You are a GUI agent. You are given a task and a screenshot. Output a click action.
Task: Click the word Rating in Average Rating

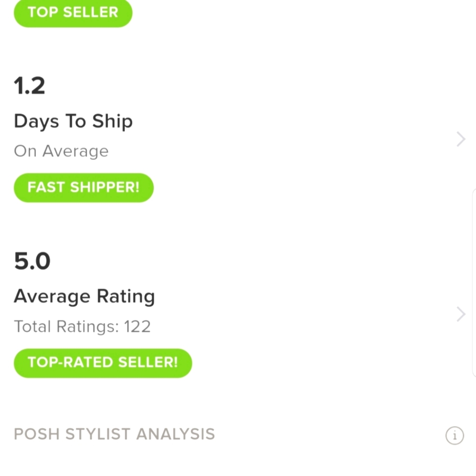click(x=126, y=296)
